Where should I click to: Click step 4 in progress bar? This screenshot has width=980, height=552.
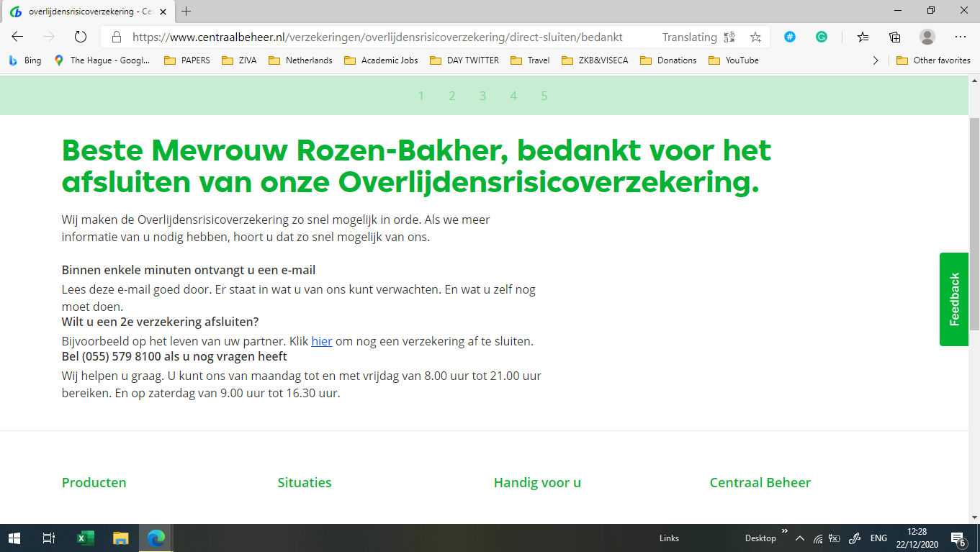pos(513,96)
